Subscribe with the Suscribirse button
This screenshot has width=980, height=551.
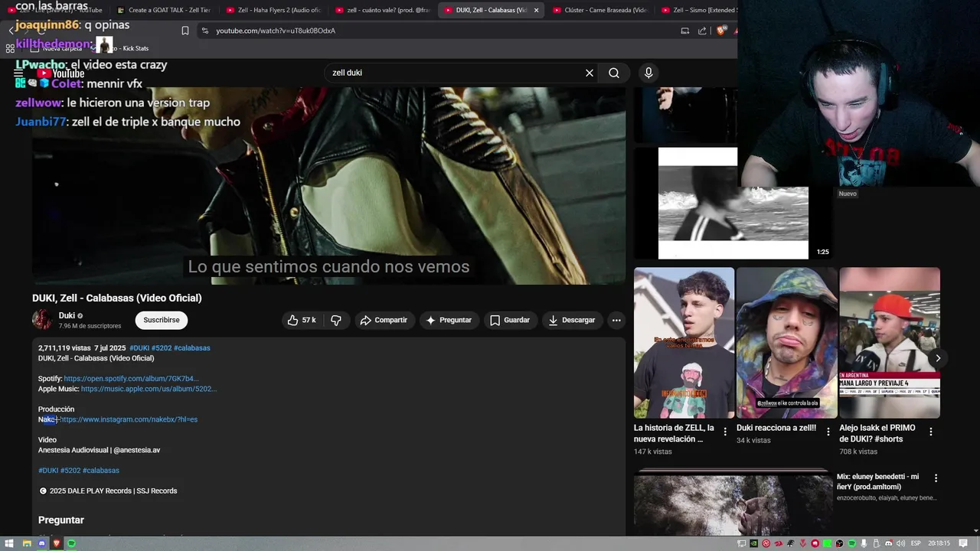point(162,320)
